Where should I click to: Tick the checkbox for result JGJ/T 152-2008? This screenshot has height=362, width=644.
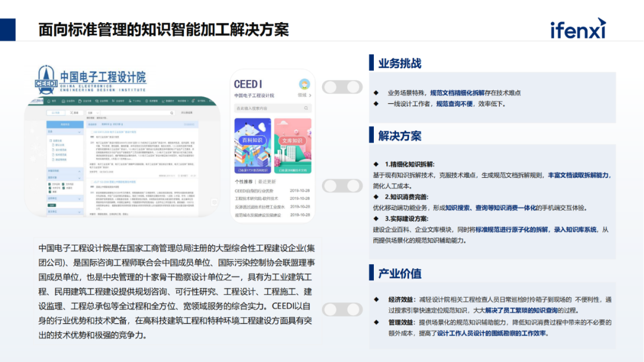[92, 182]
